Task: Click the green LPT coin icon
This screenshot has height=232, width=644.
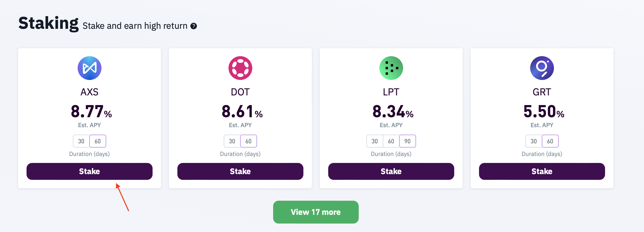Action: pyautogui.click(x=391, y=68)
